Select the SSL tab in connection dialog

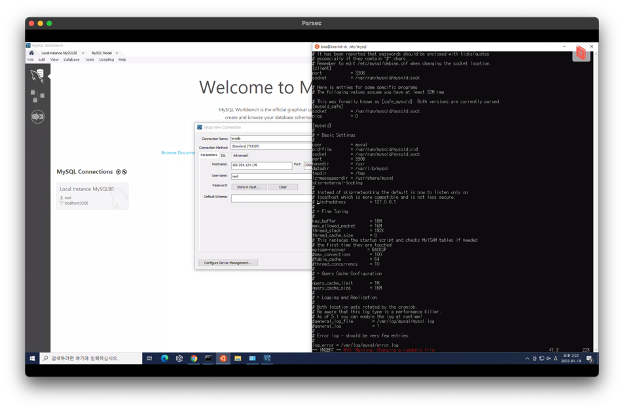point(223,155)
